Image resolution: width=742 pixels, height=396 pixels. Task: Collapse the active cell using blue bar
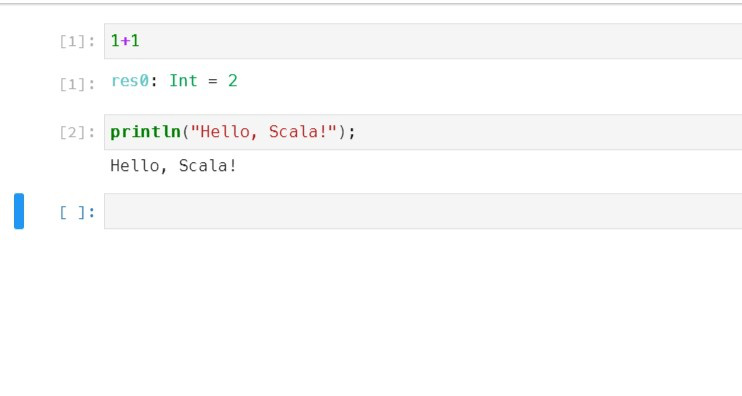19,211
